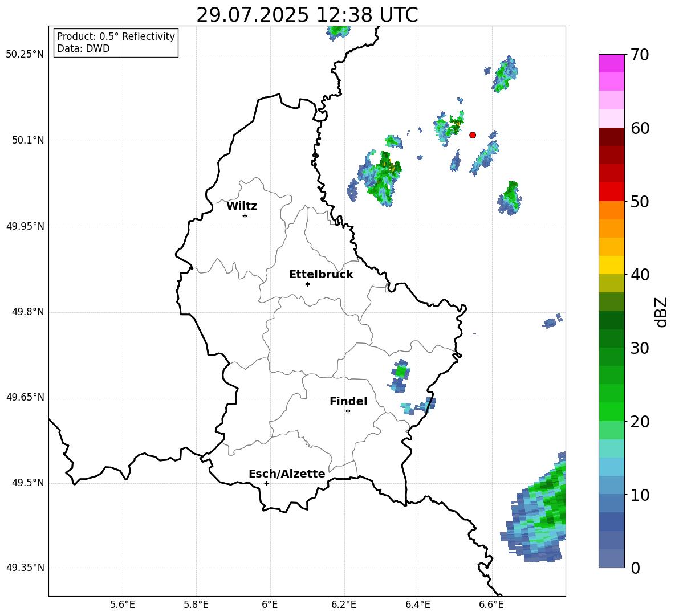Click the Ettelbruck city label
This screenshot has width=675, height=616.
click(321, 275)
